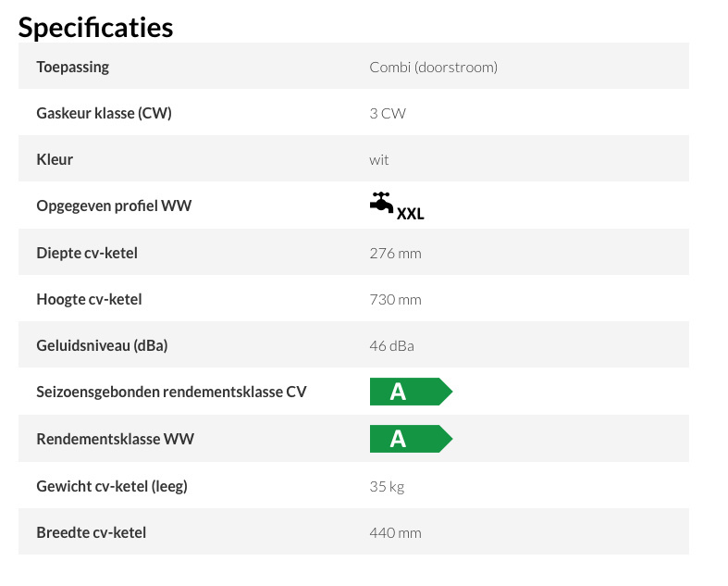Click the 276 mm depth value
Screen dimensions: 728x586
tap(396, 254)
